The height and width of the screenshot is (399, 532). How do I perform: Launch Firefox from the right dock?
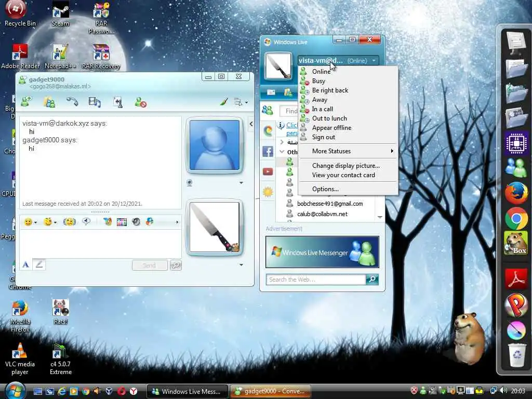(x=516, y=193)
